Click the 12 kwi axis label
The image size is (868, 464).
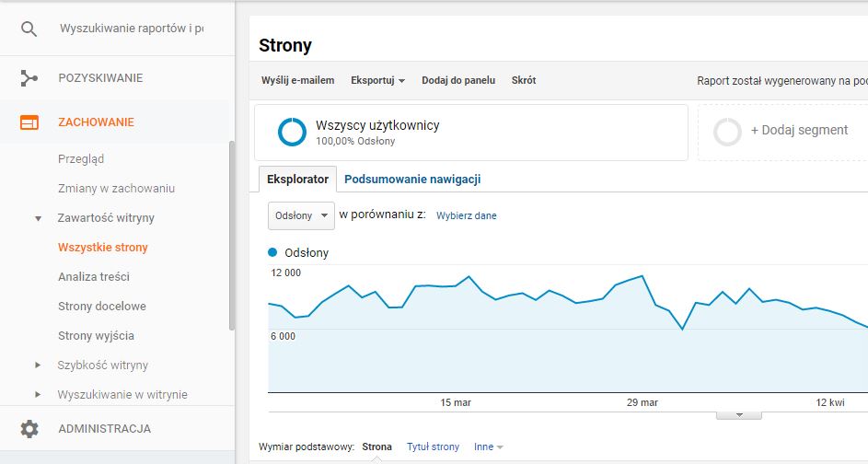point(830,402)
